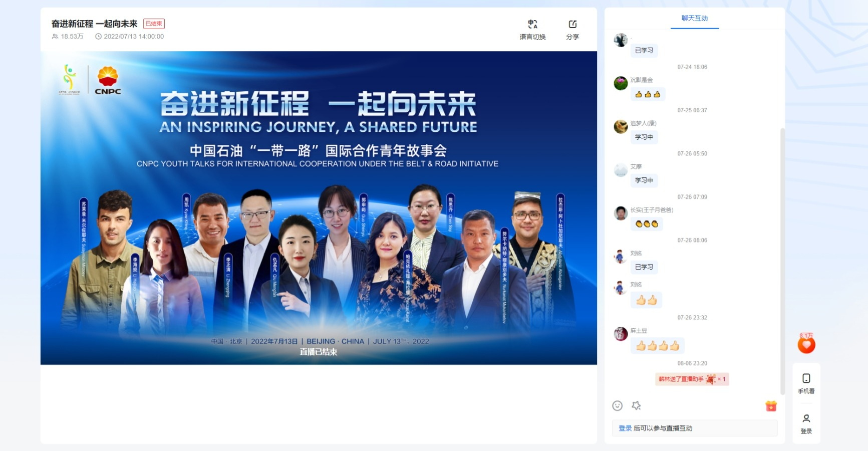Viewport: 868px width, 451px height.
Task: Open the gift box icon
Action: coord(771,406)
